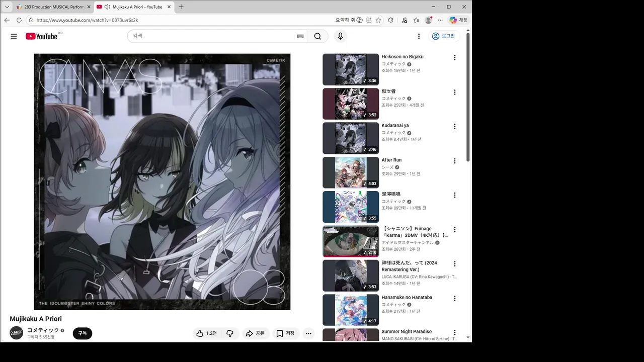Open the browser profile avatar
Image resolution: width=644 pixels, height=362 pixels.
[x=428, y=20]
